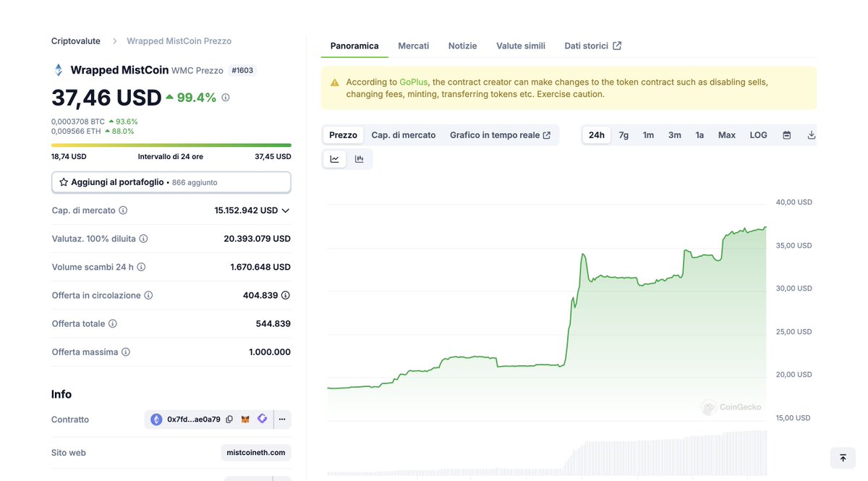Screen dimensions: 868x481
Task: Copy the contract address with the copy icon
Action: (x=229, y=420)
